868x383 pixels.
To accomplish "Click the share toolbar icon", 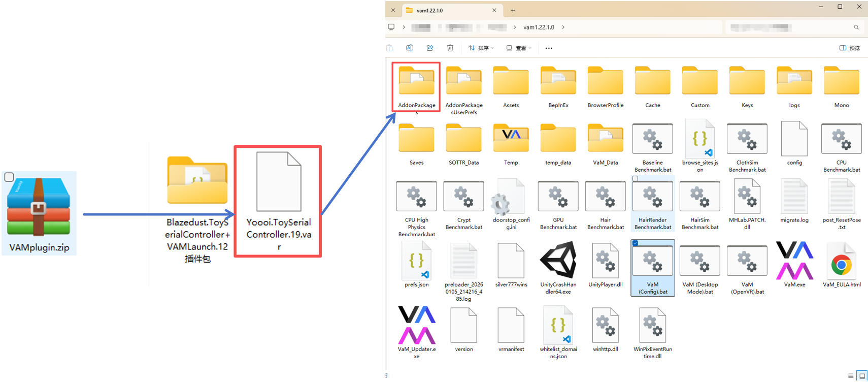I will pyautogui.click(x=430, y=48).
